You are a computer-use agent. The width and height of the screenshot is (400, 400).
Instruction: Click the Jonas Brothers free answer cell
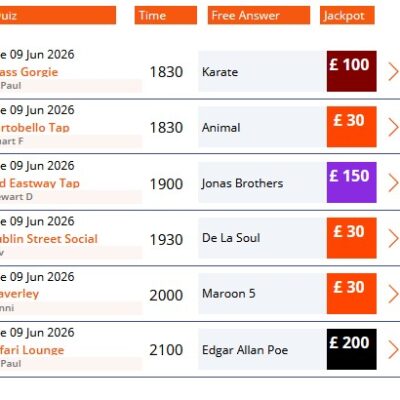[262, 183]
